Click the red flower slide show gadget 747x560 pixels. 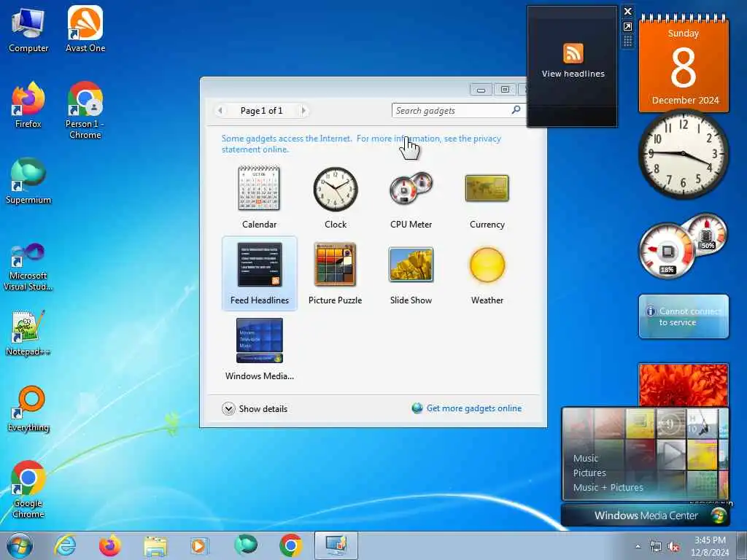pos(684,385)
